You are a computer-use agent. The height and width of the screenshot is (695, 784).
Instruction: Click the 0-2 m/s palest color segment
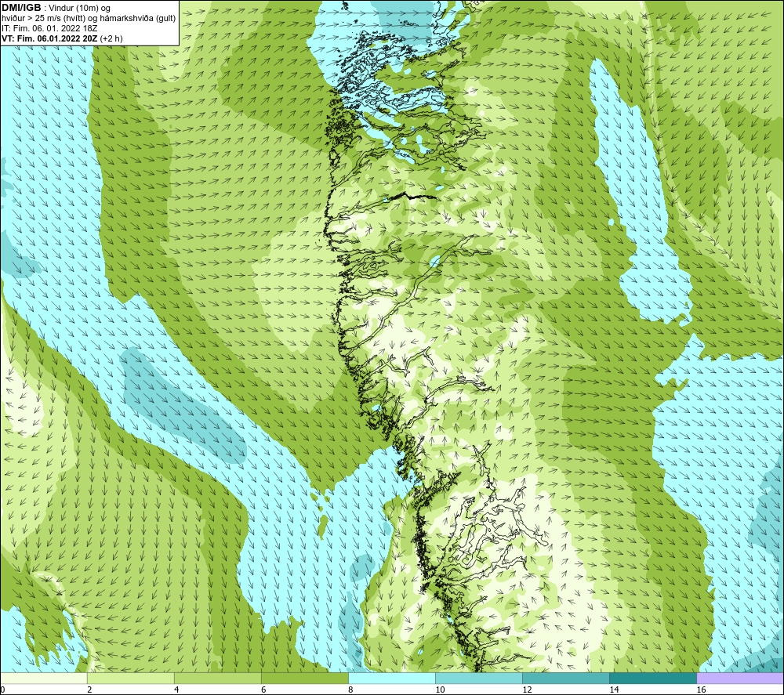coord(43,678)
